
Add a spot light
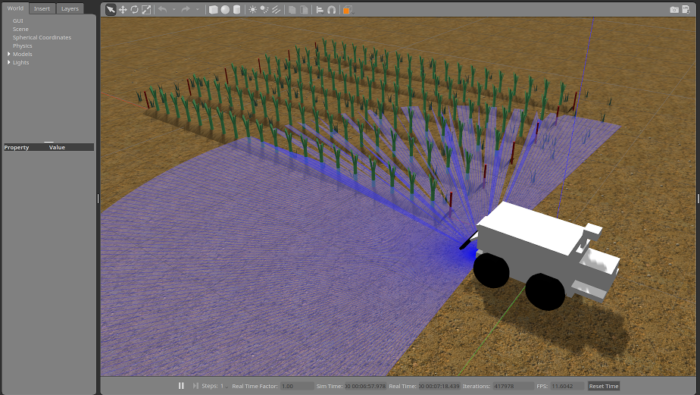pos(264,9)
